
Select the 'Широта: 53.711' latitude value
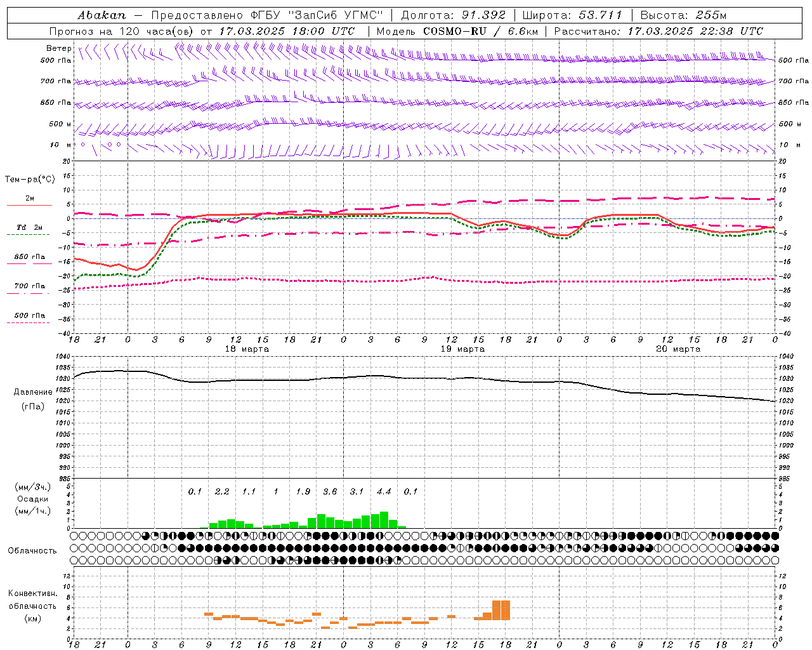(572, 15)
